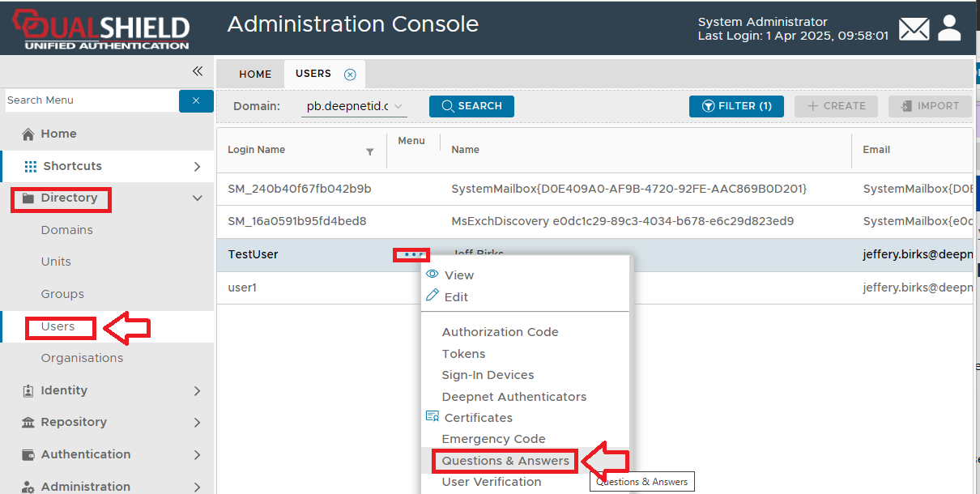Screen dimensions: 980x494
Task: Click the Login Name column filter icon
Action: (x=370, y=151)
